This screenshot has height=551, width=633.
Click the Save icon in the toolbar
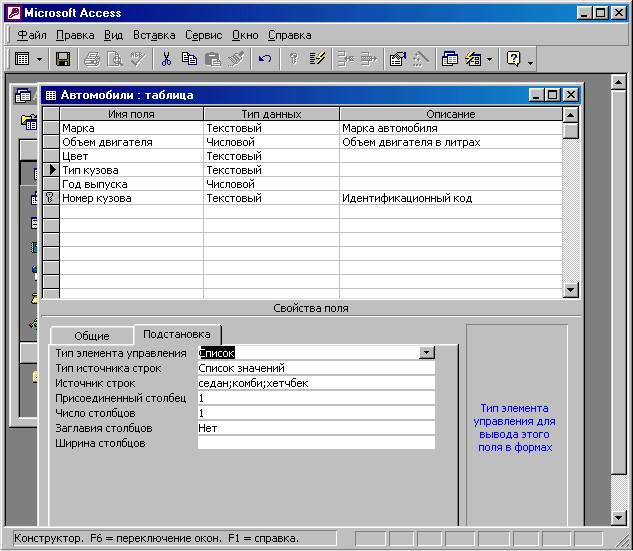click(x=63, y=59)
